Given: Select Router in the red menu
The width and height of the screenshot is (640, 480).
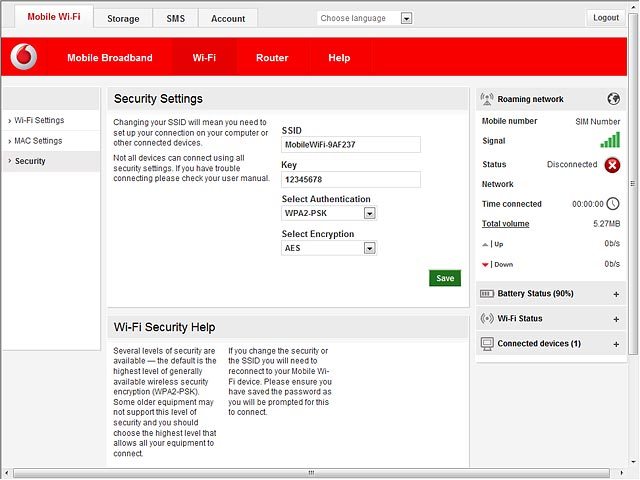Looking at the screenshot, I should coord(272,58).
